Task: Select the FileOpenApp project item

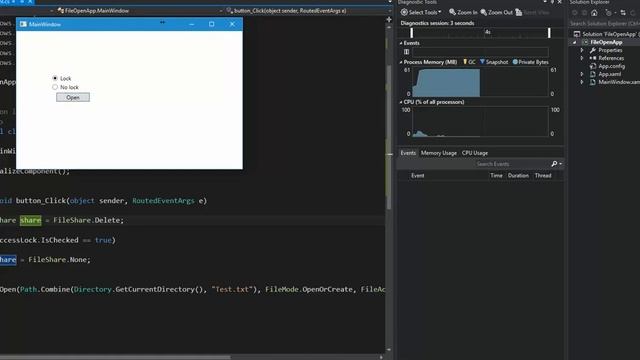Action: click(606, 42)
